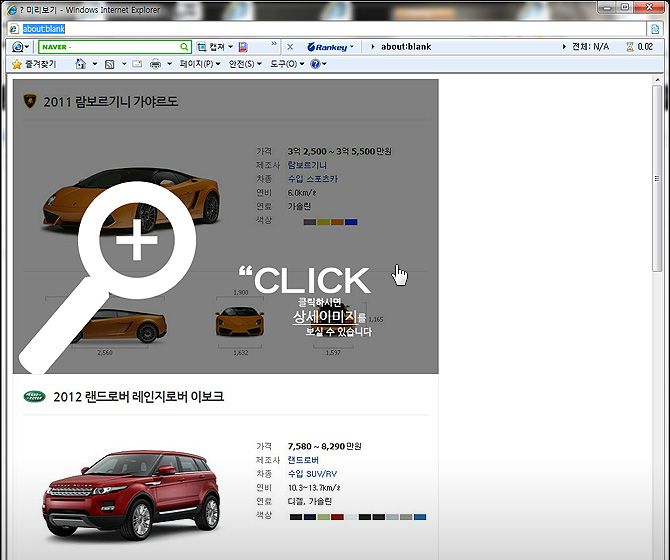Click the 3억 2,500 ~ 3억 5,500 만원 price
The height and width of the screenshot is (560, 670).
(x=339, y=151)
